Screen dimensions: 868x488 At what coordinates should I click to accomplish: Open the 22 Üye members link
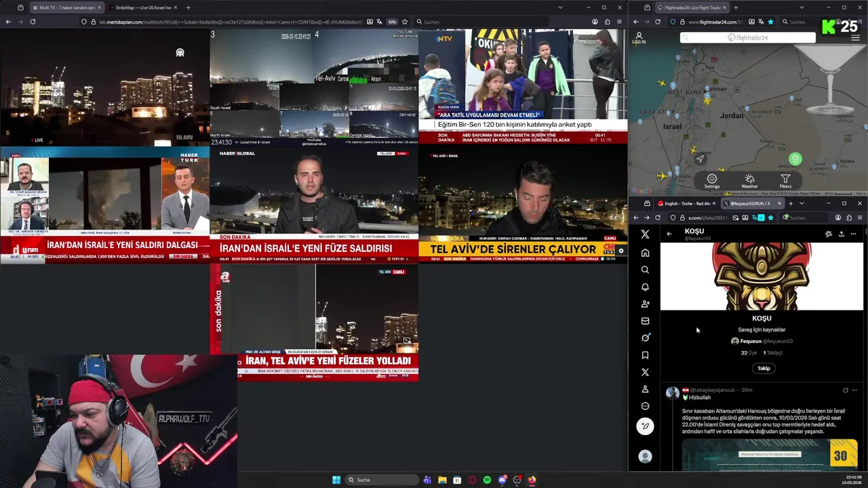coord(749,352)
